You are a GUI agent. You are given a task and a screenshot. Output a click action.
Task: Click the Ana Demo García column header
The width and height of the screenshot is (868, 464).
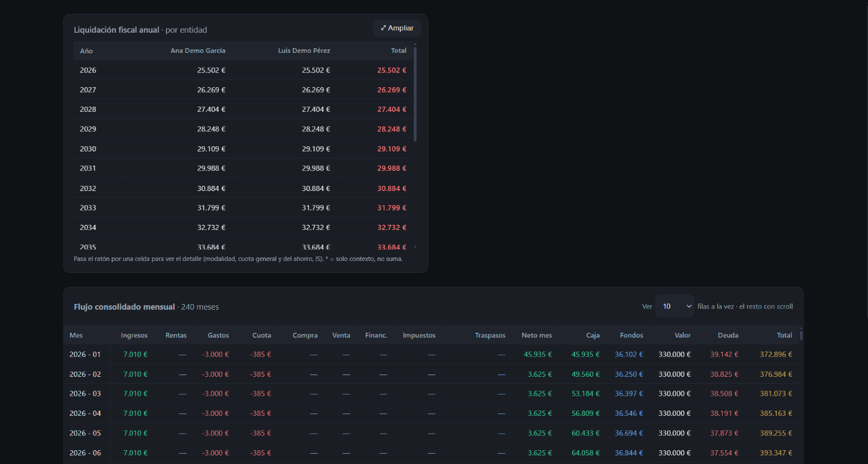click(x=198, y=50)
